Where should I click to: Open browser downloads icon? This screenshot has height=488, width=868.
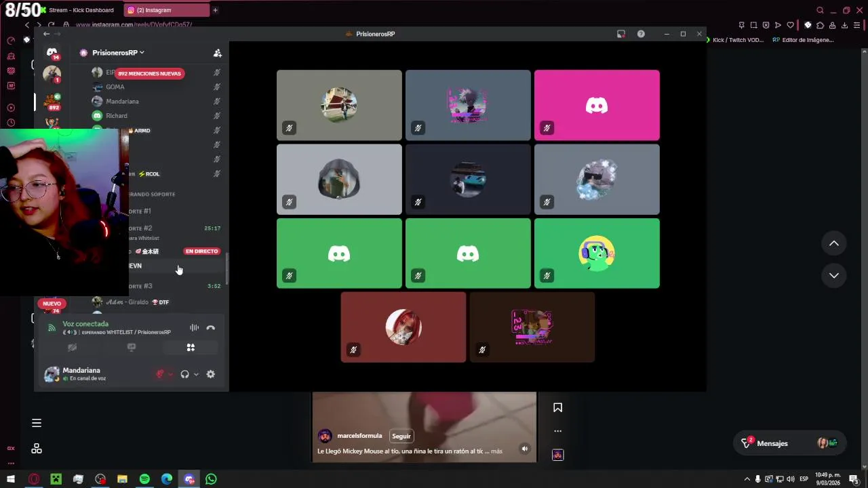tap(845, 25)
